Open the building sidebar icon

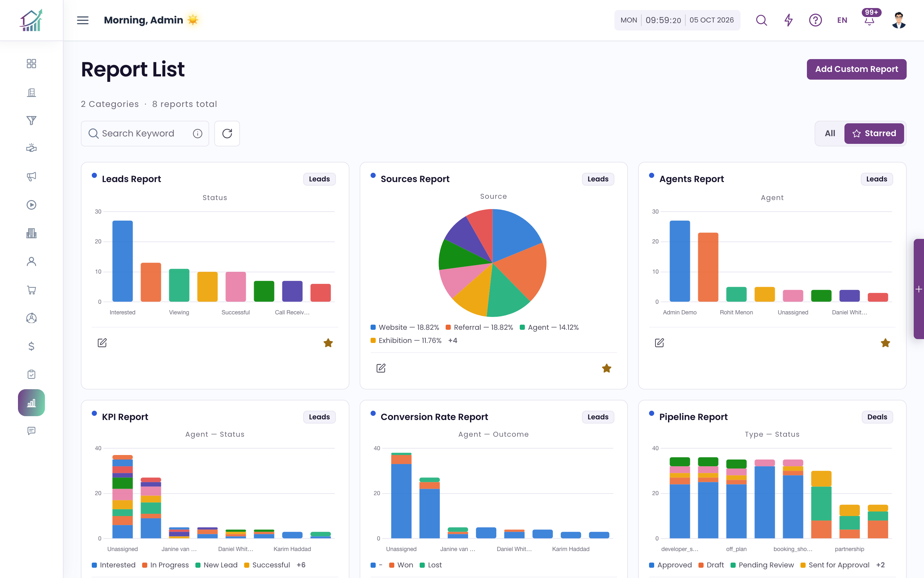point(31,92)
